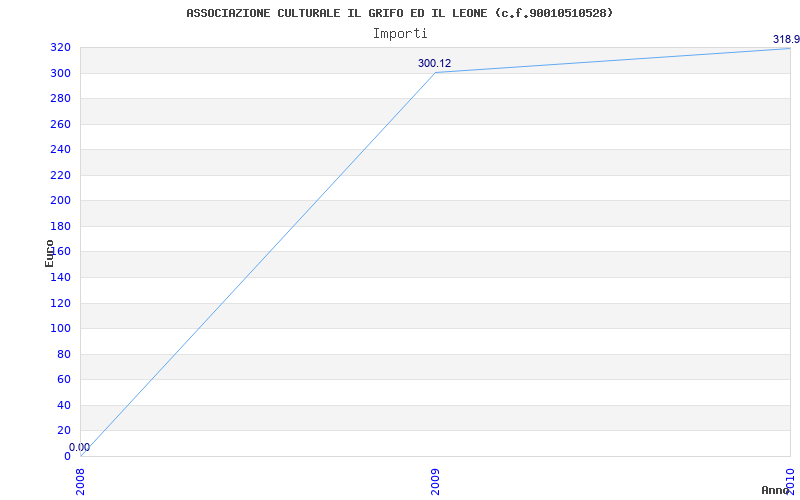This screenshot has height=500, width=800.
Task: Click the 60 y-axis tick label
Action: click(x=64, y=380)
